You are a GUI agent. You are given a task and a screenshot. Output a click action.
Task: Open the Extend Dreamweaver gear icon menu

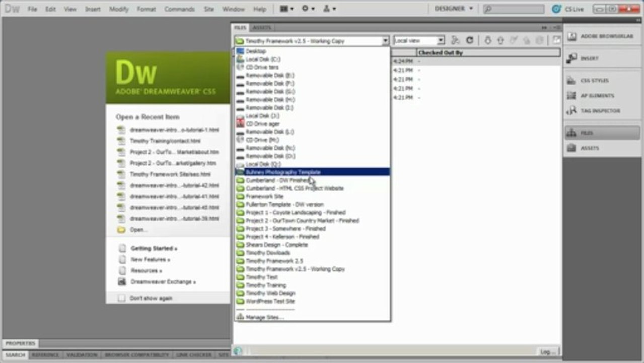(x=308, y=9)
